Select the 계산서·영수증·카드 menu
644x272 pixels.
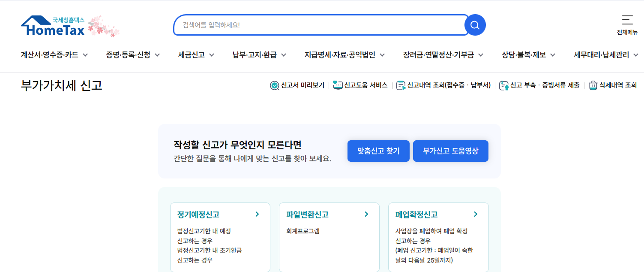tap(49, 55)
